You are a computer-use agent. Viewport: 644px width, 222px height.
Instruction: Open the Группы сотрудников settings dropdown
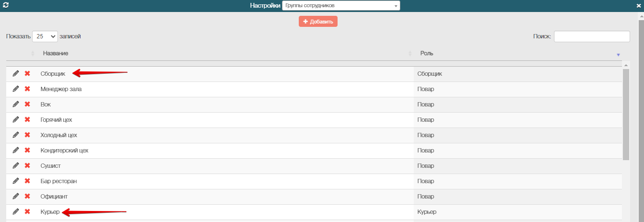(341, 6)
